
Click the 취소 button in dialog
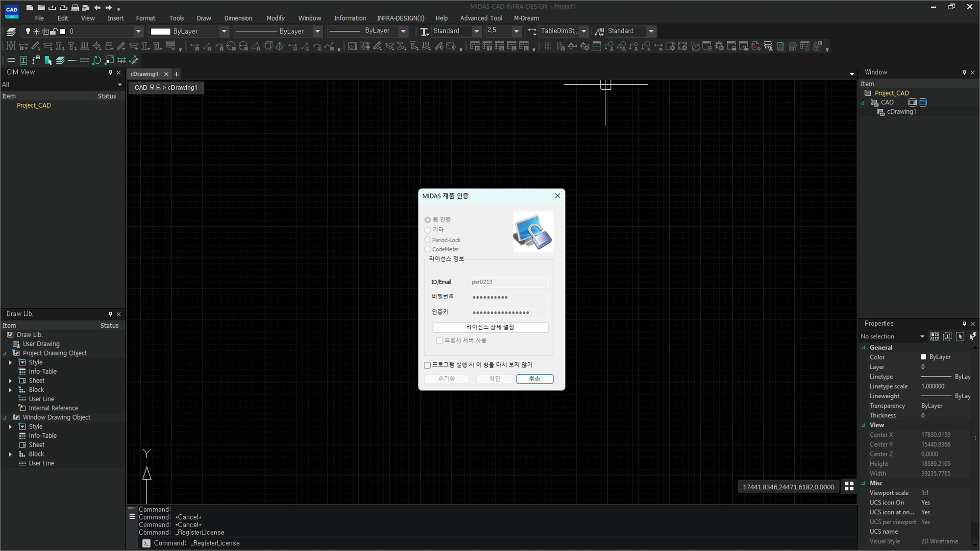(x=535, y=379)
